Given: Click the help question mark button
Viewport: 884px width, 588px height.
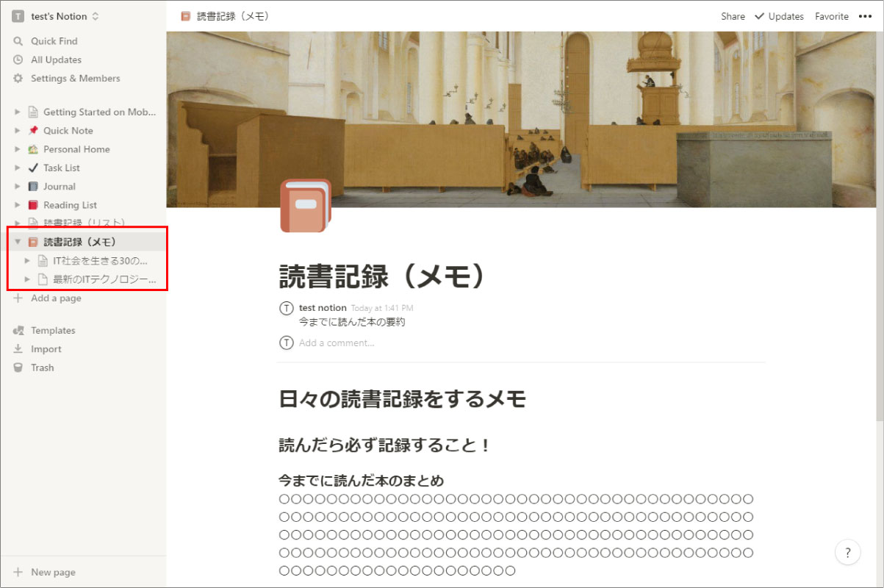Looking at the screenshot, I should pyautogui.click(x=847, y=553).
